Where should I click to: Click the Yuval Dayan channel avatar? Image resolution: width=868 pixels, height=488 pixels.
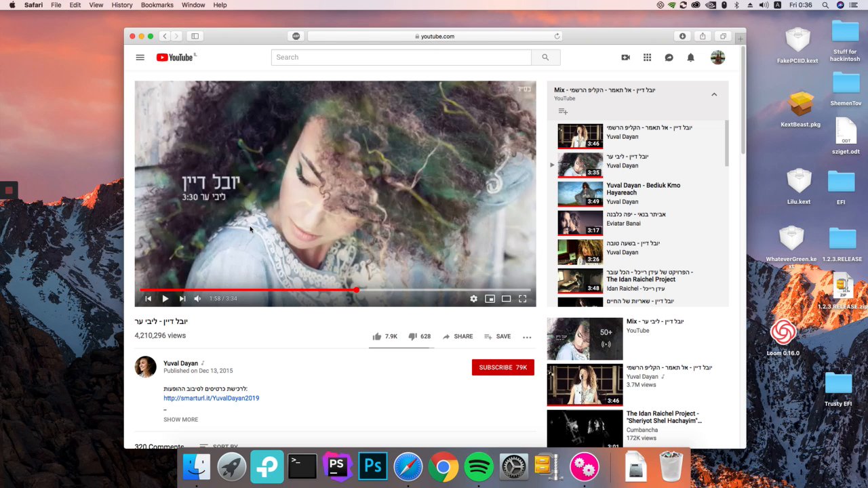(145, 367)
